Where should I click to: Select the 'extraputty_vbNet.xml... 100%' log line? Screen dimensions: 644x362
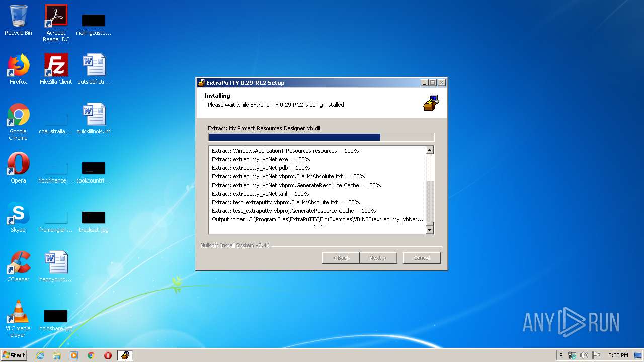click(260, 194)
